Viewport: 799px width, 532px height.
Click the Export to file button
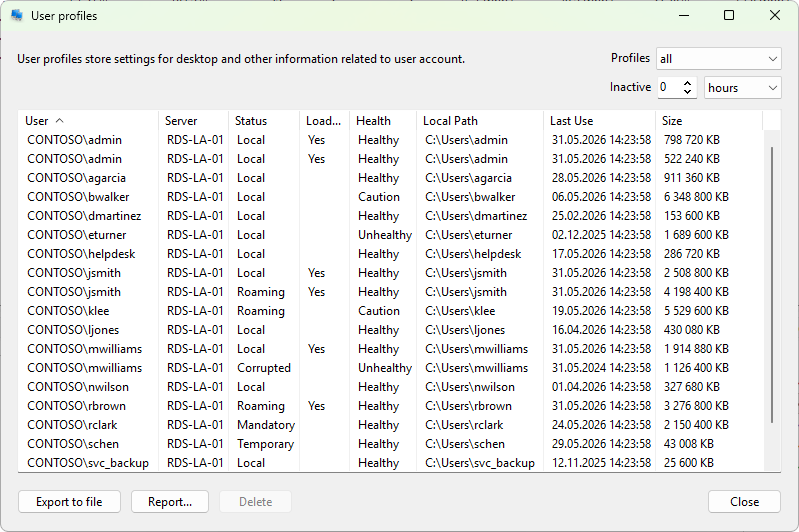coord(69,502)
